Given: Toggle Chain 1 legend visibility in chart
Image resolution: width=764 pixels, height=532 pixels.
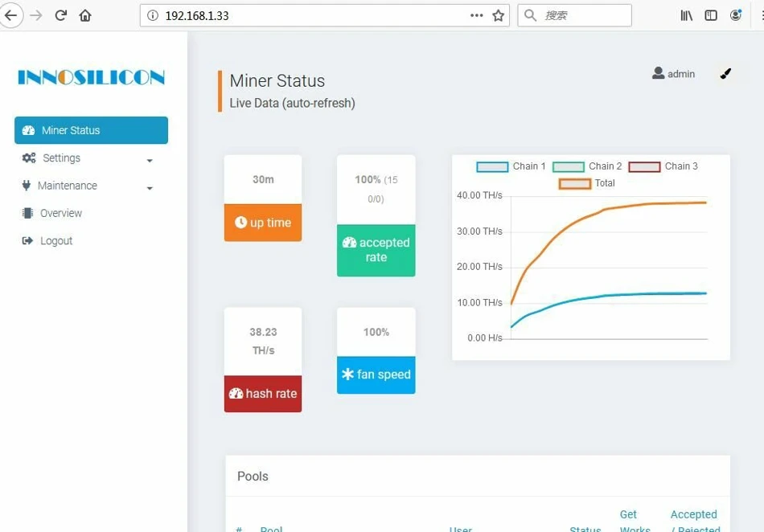Looking at the screenshot, I should point(492,167).
